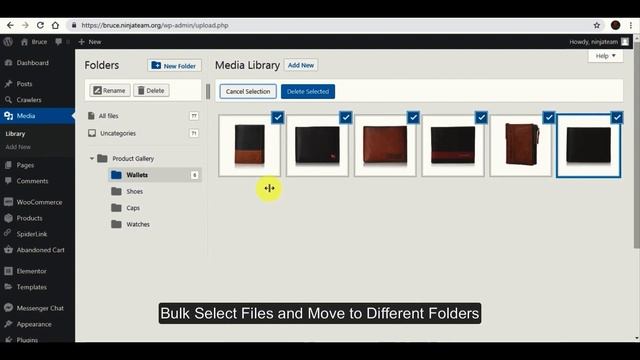Uncheck the brown zip wallet checkbox

[549, 118]
